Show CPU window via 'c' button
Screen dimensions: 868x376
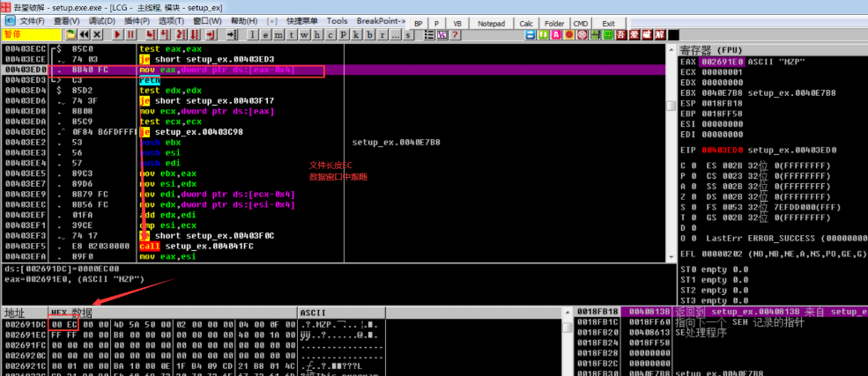pos(330,35)
